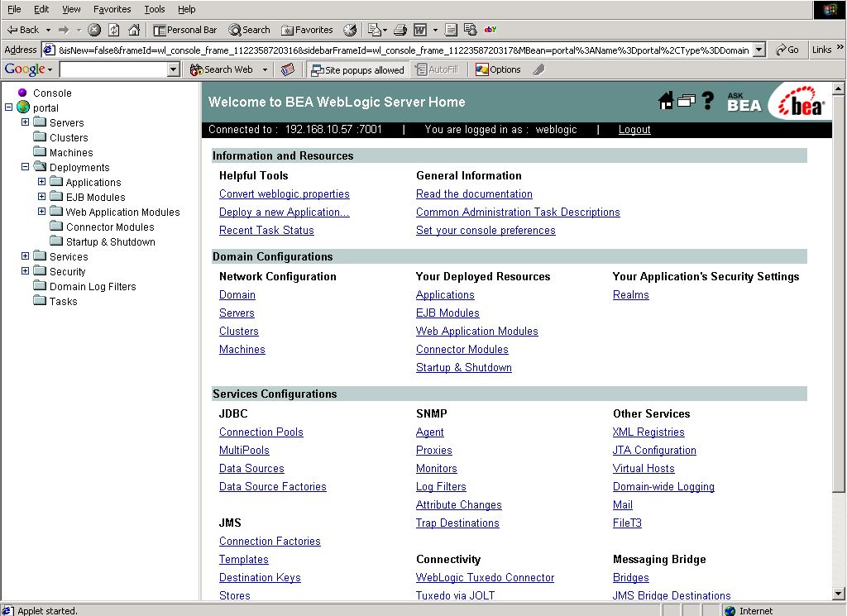Image resolution: width=847 pixels, height=616 pixels.
Task: Click the Logout link
Action: coord(634,130)
